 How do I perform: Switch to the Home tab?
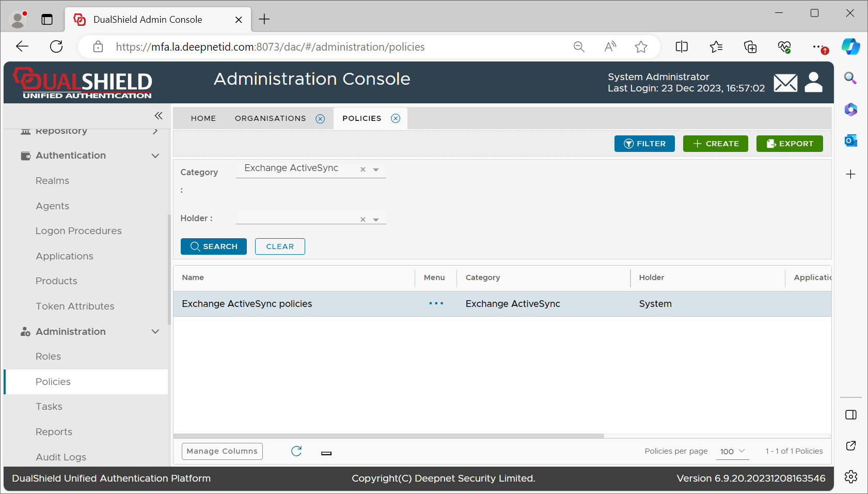(x=203, y=118)
